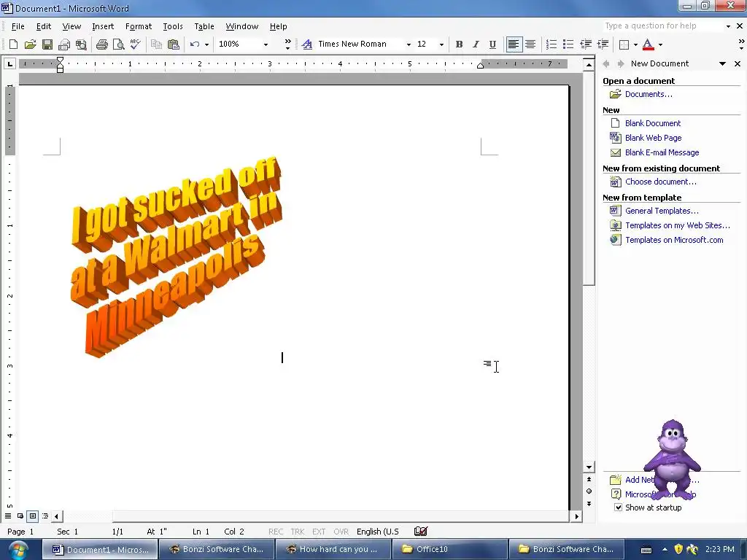This screenshot has width=747, height=560.
Task: Click the spelling status book icon
Action: click(x=421, y=532)
